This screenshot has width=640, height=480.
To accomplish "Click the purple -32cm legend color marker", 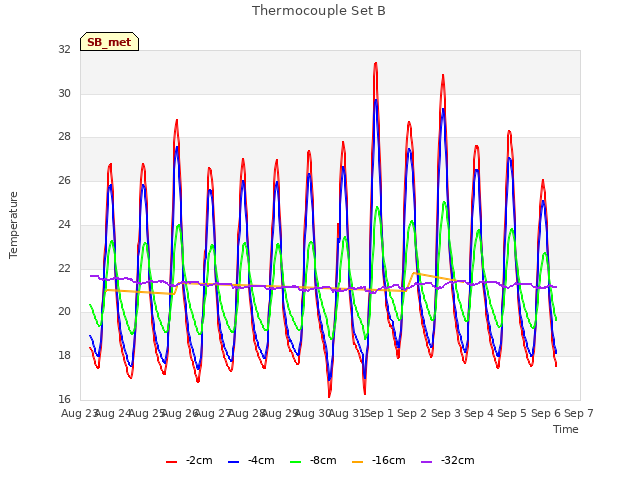I will coord(426,462).
